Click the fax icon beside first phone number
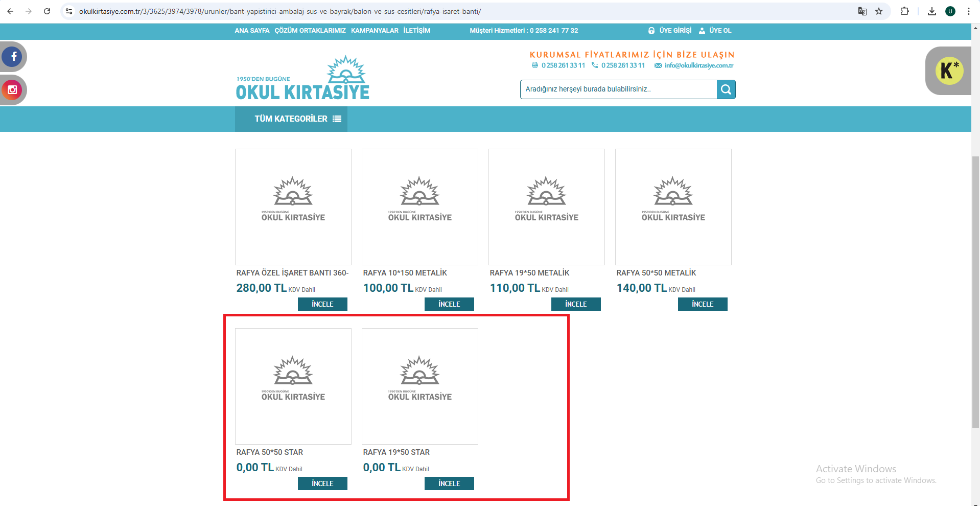Viewport: 980px width, 506px height. 535,65
